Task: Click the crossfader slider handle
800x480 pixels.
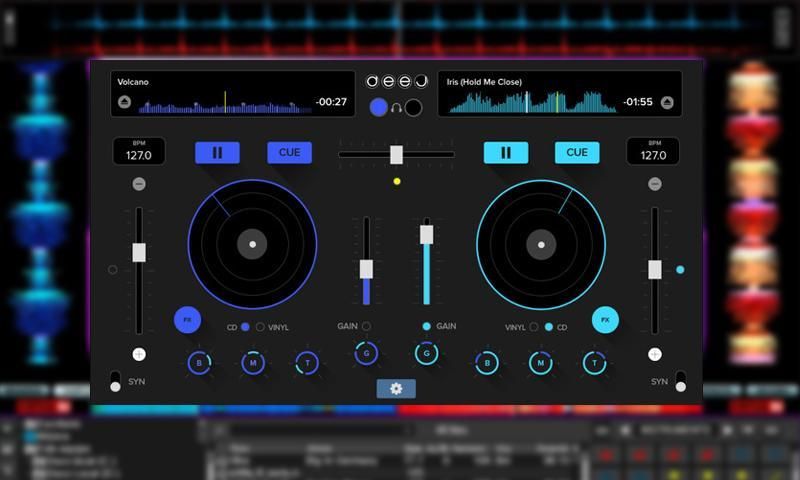Action: [x=396, y=154]
